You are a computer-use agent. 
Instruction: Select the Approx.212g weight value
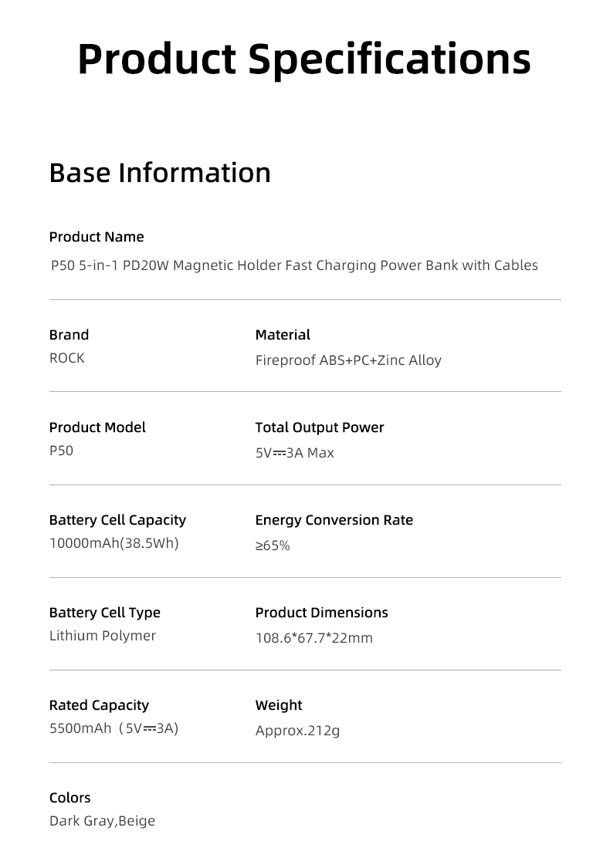tap(297, 731)
